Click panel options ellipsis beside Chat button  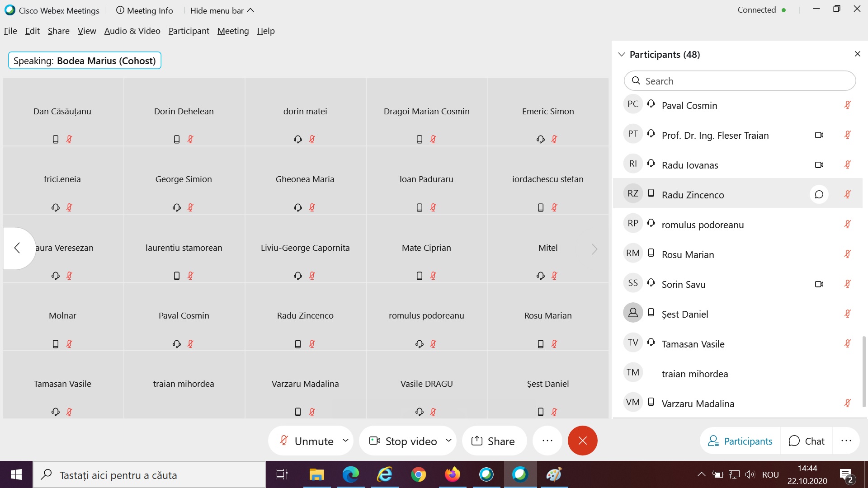click(x=846, y=441)
